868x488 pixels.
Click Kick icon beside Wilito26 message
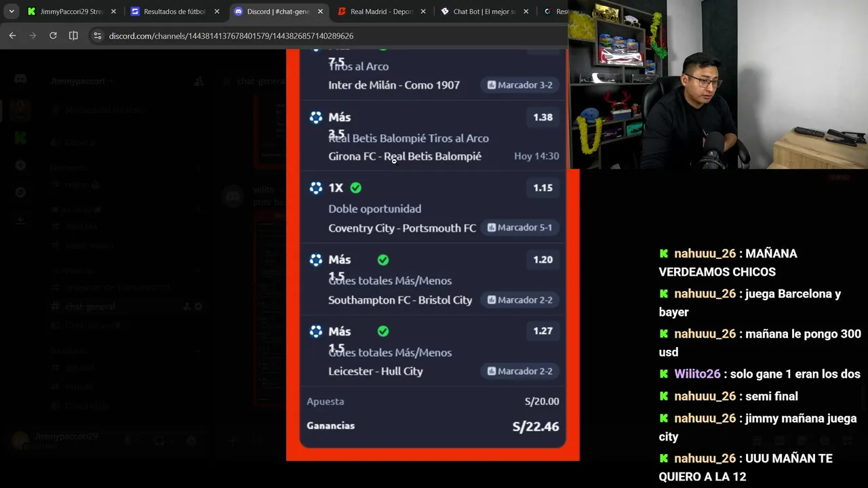coord(664,374)
